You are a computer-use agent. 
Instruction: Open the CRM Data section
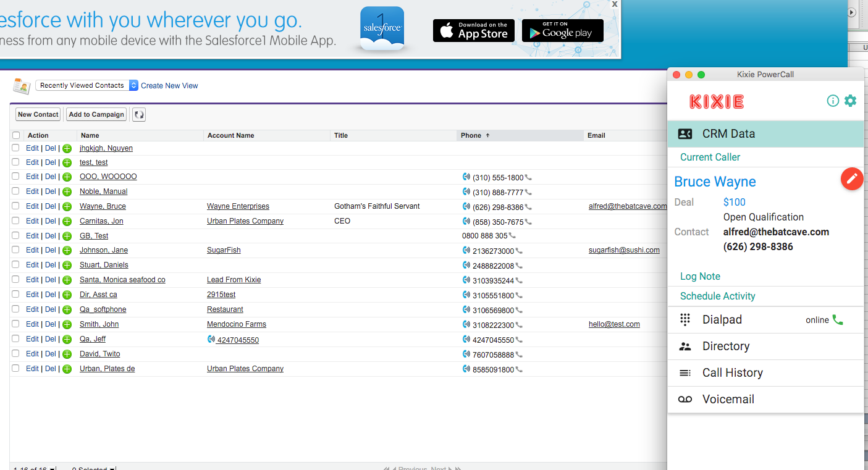pos(765,133)
